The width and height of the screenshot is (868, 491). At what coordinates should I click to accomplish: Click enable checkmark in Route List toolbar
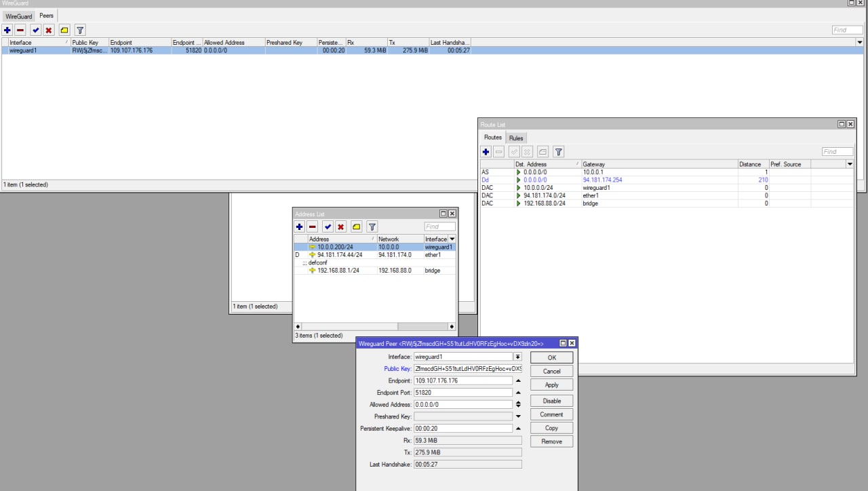point(514,152)
